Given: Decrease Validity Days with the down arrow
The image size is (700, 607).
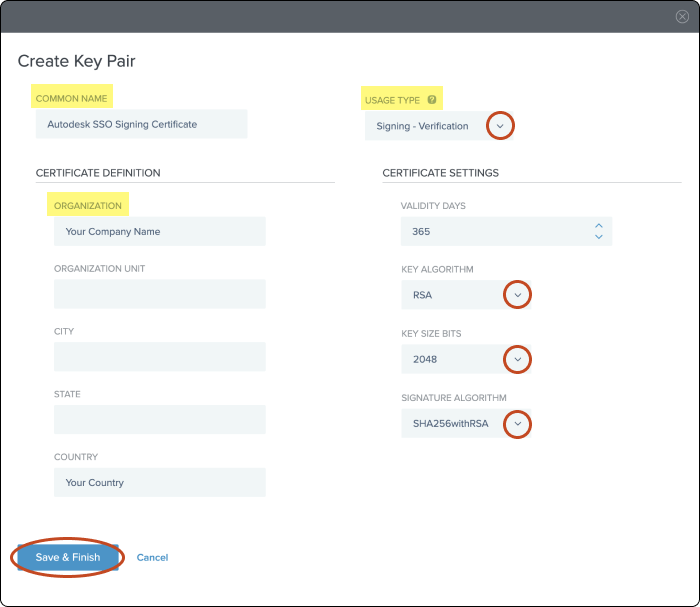Looking at the screenshot, I should (x=599, y=237).
